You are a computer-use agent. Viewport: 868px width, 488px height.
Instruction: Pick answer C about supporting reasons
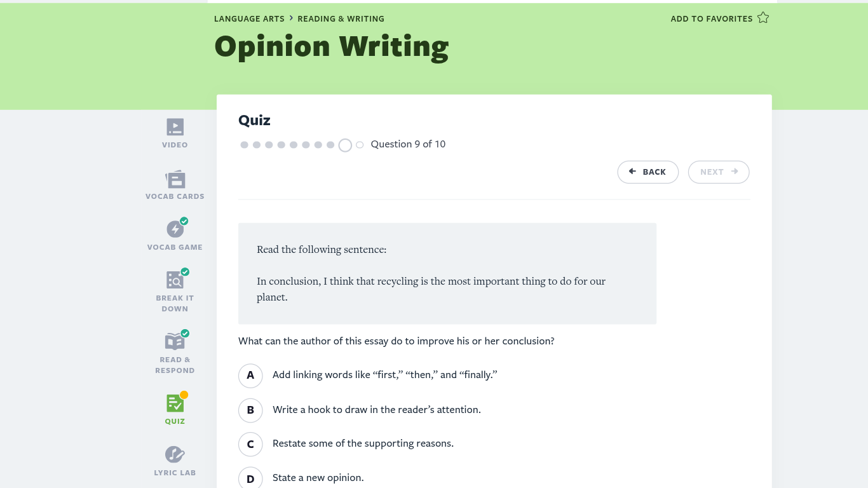[x=250, y=444]
